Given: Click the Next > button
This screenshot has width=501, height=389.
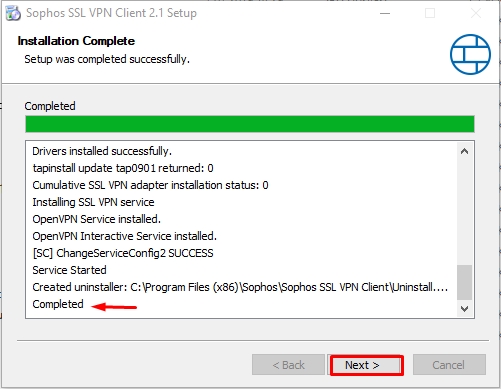Looking at the screenshot, I should point(367,365).
